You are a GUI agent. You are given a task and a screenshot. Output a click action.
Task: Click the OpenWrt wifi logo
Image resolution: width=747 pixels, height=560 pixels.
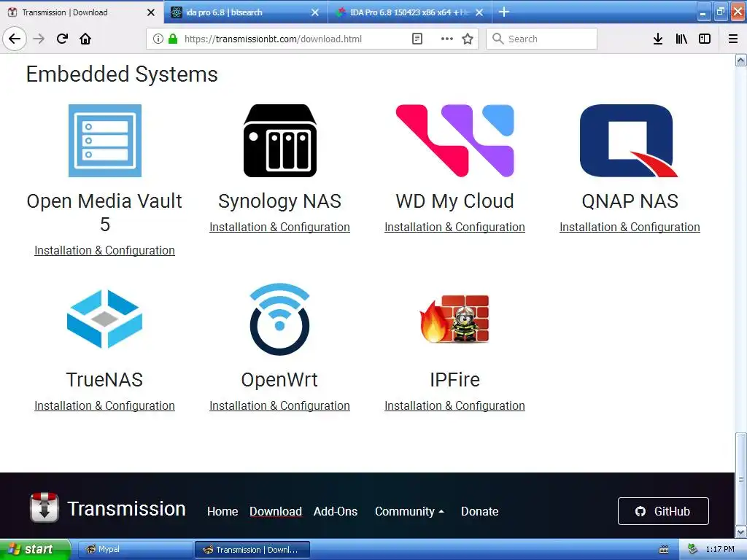click(279, 319)
